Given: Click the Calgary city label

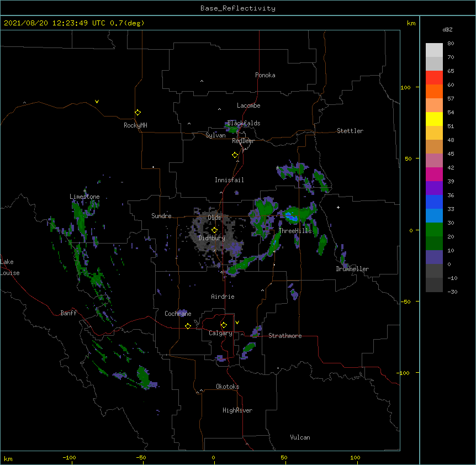Looking at the screenshot, I should 220,333.
